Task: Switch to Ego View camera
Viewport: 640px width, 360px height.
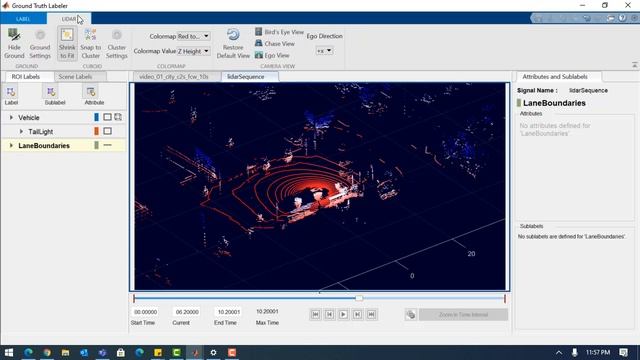Action: click(272, 55)
